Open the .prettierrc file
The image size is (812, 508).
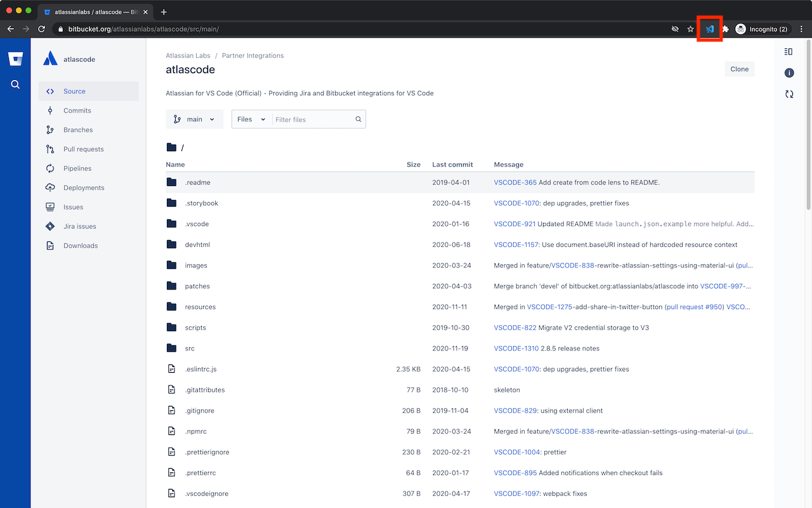[200, 473]
